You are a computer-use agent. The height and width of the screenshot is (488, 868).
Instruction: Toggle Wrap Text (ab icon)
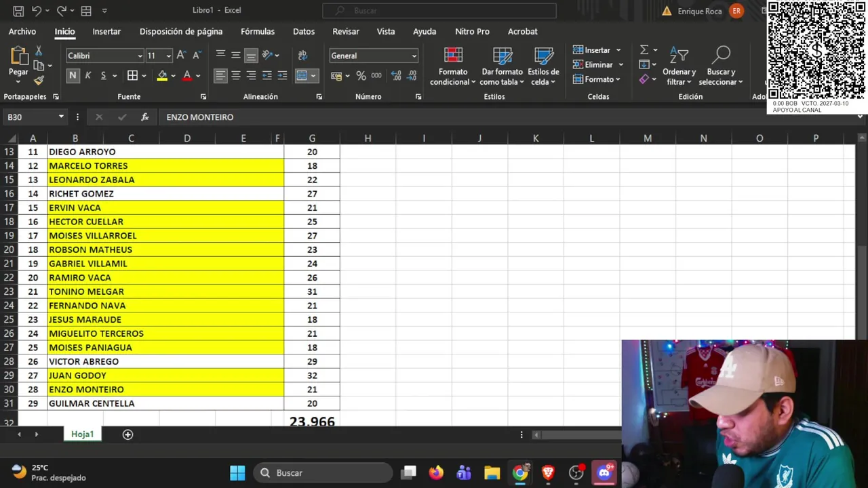[302, 55]
